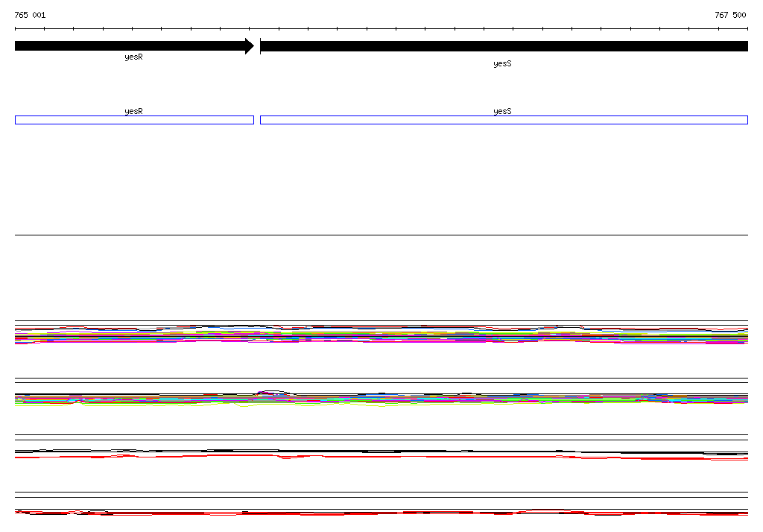Select the yesR blue outlined rectangle
This screenshot has width=763, height=532.
[134, 120]
